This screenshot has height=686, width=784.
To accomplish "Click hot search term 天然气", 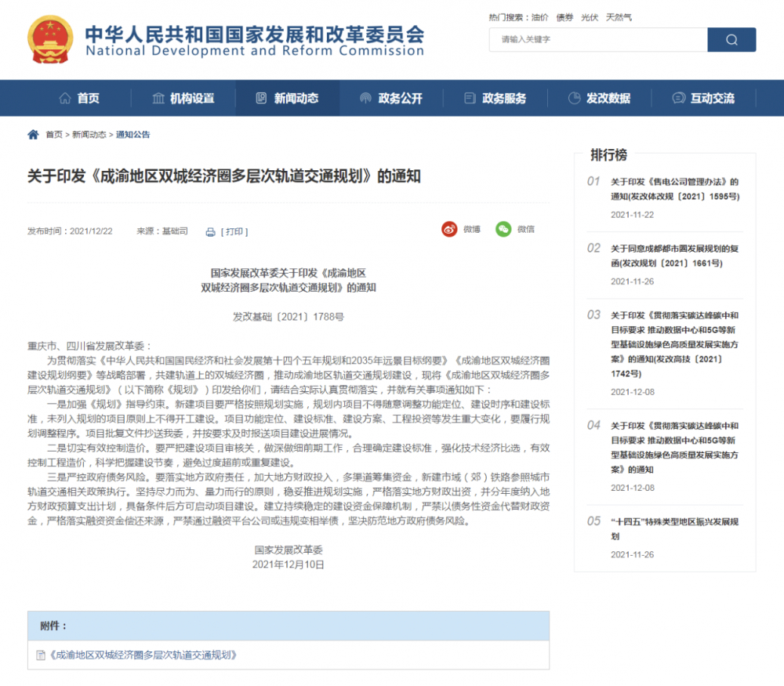I will pos(619,17).
